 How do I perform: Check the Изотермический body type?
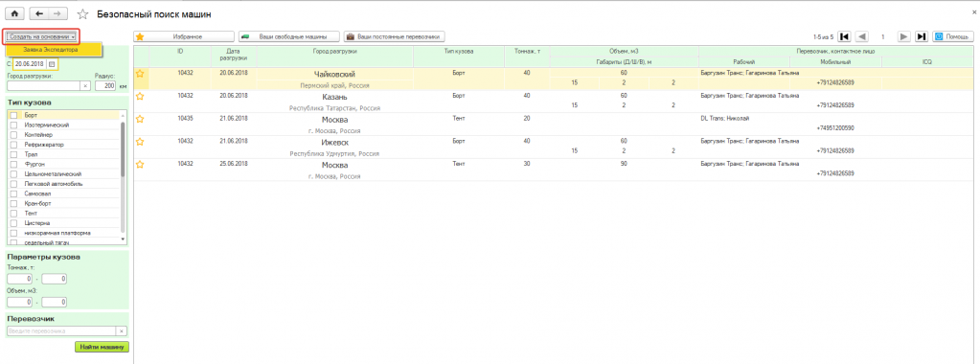pyautogui.click(x=13, y=125)
